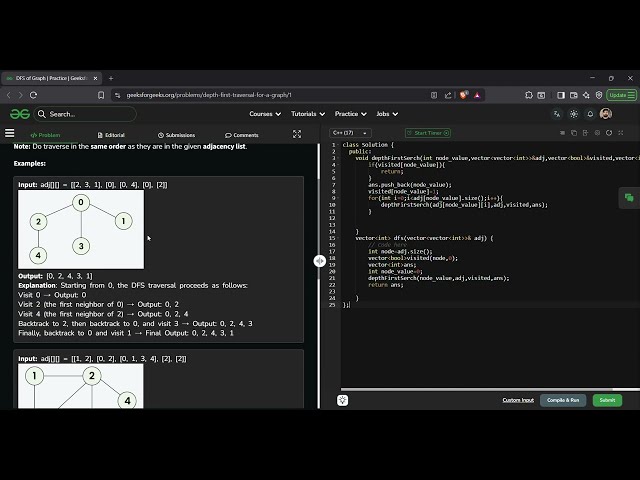Click line 10 of the code editor
The height and width of the screenshot is (480, 640).
(464, 205)
